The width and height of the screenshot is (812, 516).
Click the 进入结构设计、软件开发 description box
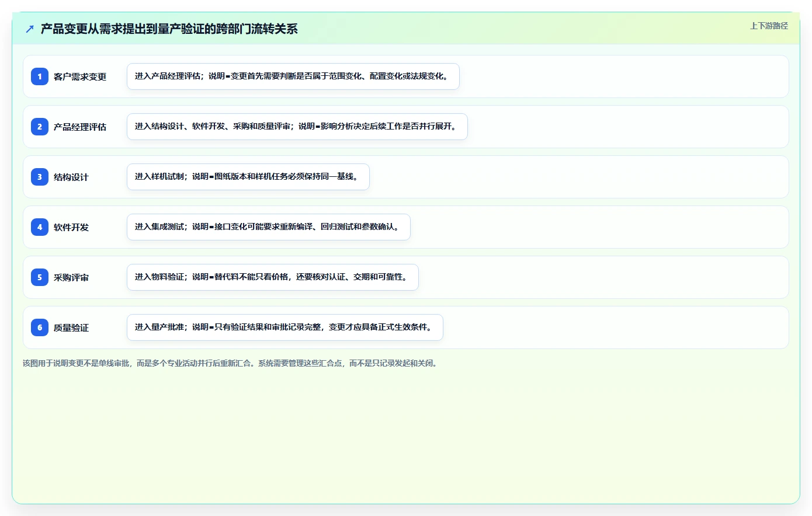point(297,127)
